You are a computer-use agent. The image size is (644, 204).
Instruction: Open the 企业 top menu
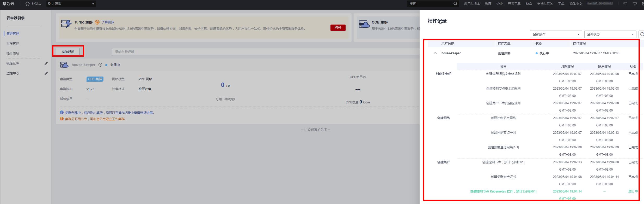pyautogui.click(x=500, y=4)
